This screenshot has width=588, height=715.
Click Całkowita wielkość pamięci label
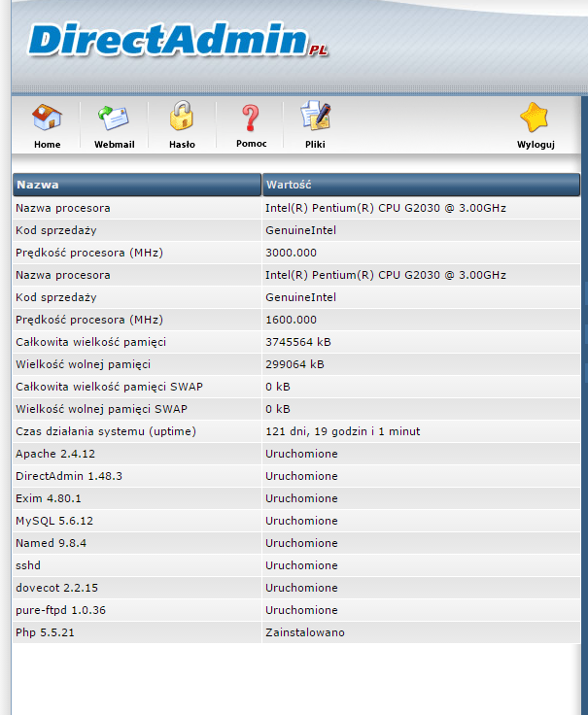tap(90, 342)
